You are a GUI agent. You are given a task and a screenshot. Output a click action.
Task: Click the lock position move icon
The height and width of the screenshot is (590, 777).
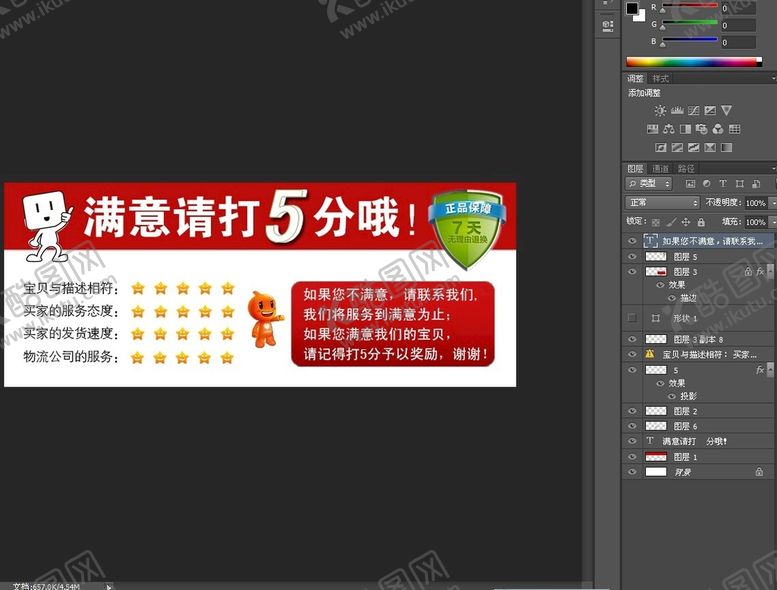(x=686, y=222)
